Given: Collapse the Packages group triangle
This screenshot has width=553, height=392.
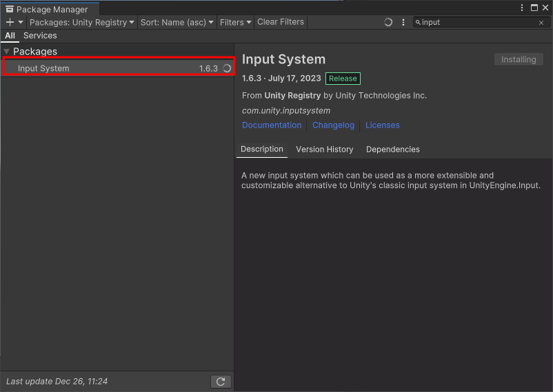Looking at the screenshot, I should [6, 52].
